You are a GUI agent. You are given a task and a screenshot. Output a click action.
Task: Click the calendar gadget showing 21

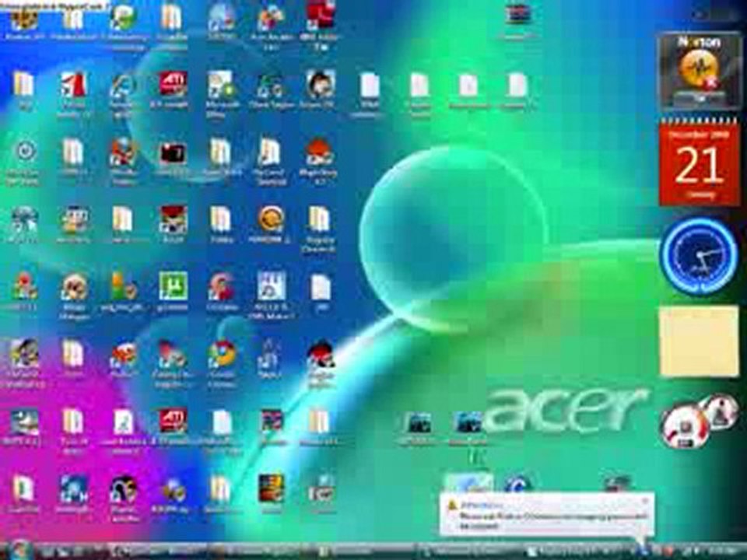[700, 164]
